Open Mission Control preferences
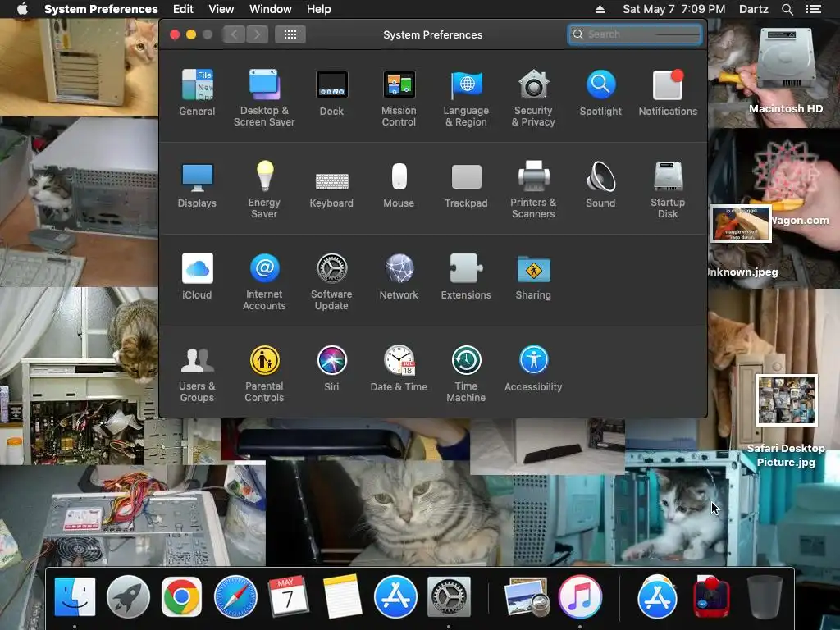This screenshot has width=840, height=630. coord(399,98)
